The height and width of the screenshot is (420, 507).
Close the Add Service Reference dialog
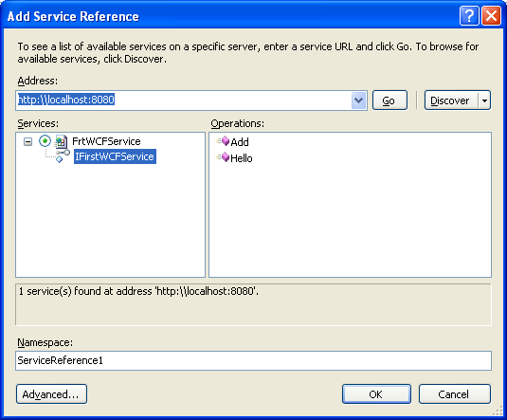tap(491, 15)
